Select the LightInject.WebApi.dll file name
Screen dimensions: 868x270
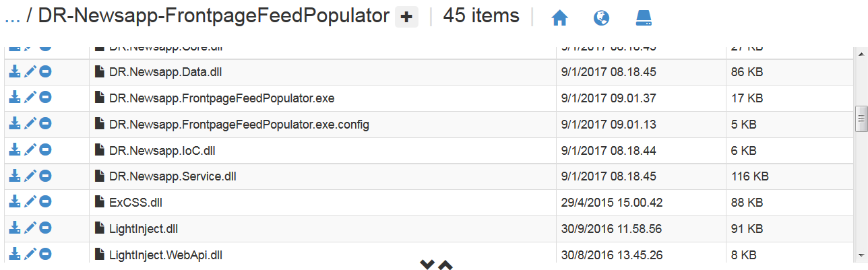[166, 255]
